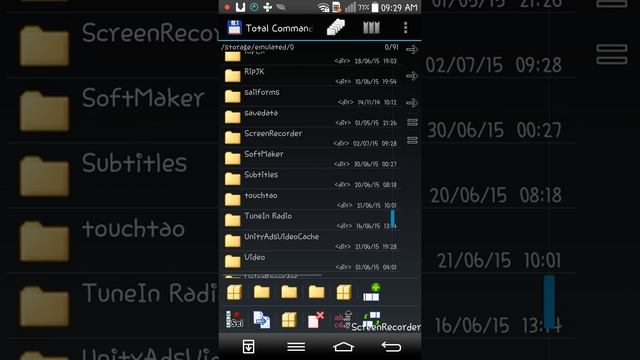This screenshot has width=640, height=360.
Task: Open the savedata folder name
Action: coord(261,113)
